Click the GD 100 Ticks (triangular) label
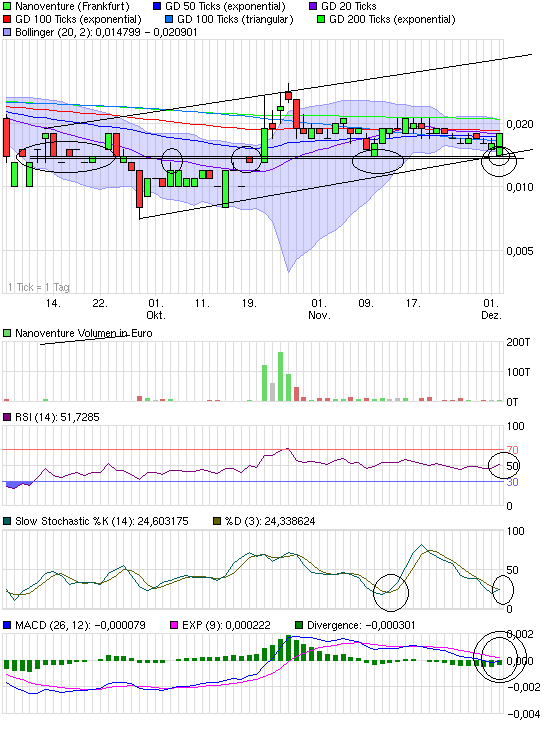This screenshot has height=748, width=545. [x=235, y=20]
